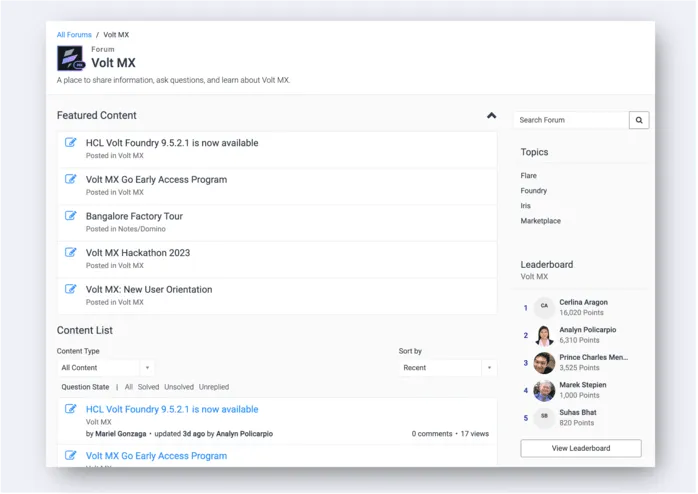This screenshot has height=494, width=698.
Task: Open Analyn Policarpio's profile photo
Action: pos(544,335)
